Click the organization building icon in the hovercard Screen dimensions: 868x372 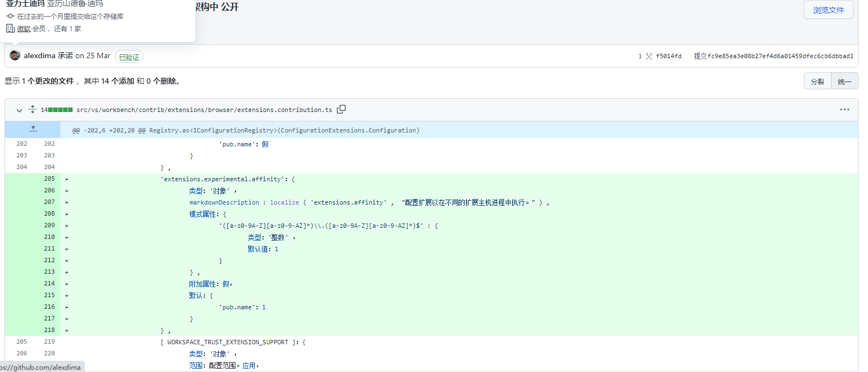click(10, 28)
